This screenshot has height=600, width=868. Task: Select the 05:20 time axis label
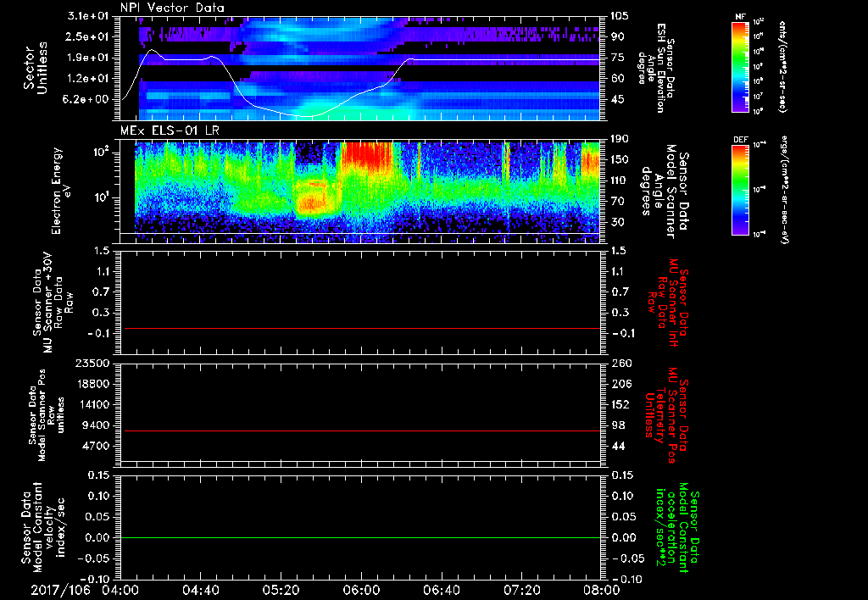coord(281,590)
